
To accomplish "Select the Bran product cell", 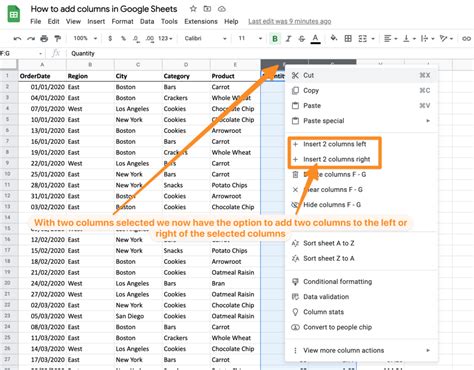I will click(x=235, y=283).
